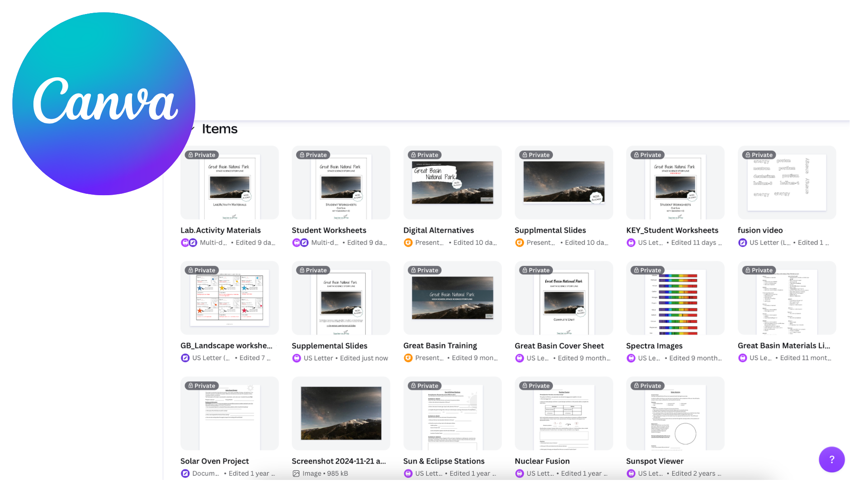Click the Great Basin Cover Sheet title
This screenshot has height=488, width=868.
pyautogui.click(x=559, y=346)
